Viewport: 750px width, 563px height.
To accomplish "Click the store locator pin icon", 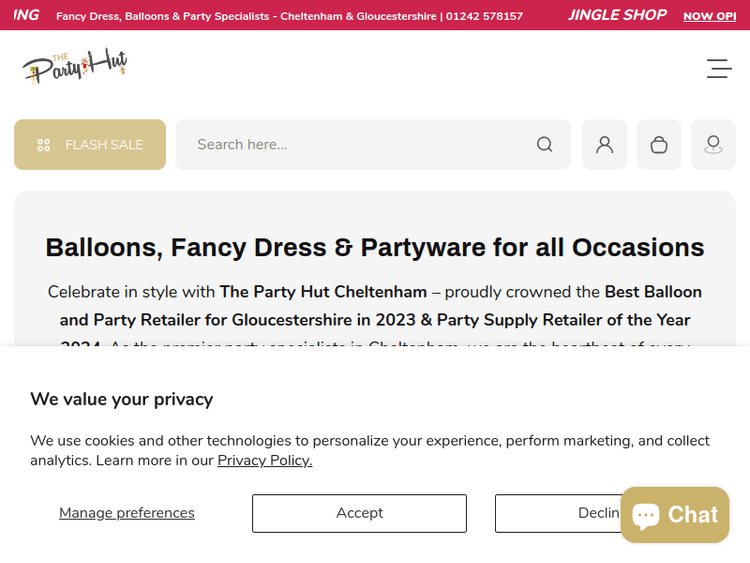I will point(713,145).
